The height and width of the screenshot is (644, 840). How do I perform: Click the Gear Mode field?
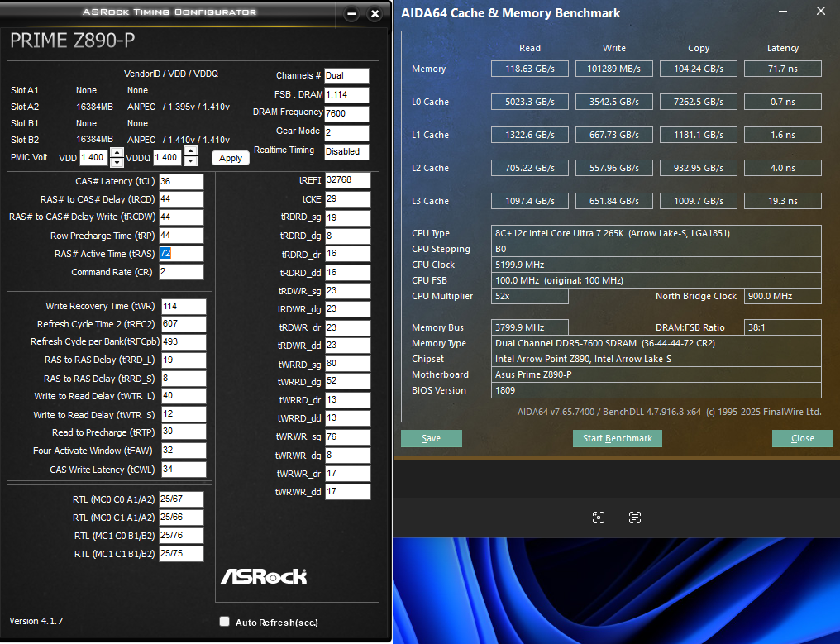click(x=346, y=133)
